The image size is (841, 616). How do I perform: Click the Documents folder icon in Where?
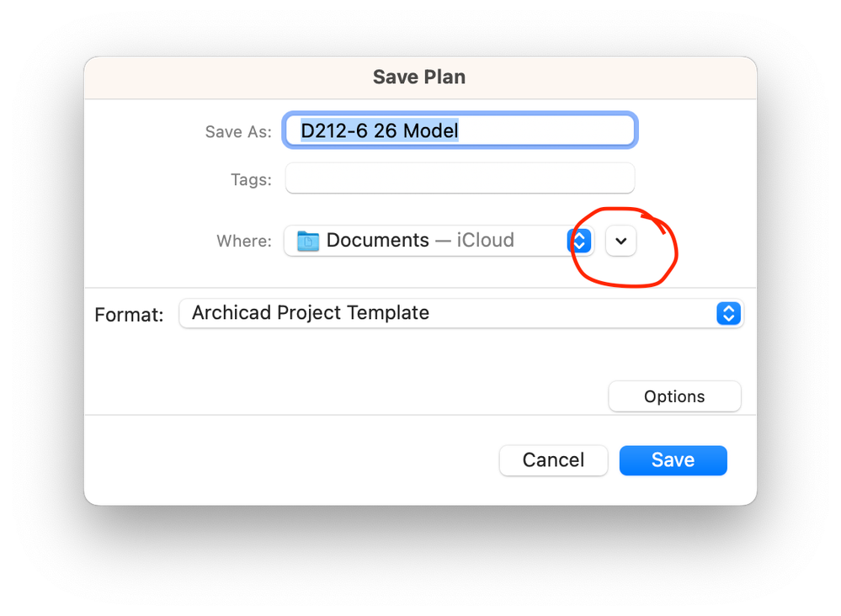[308, 241]
